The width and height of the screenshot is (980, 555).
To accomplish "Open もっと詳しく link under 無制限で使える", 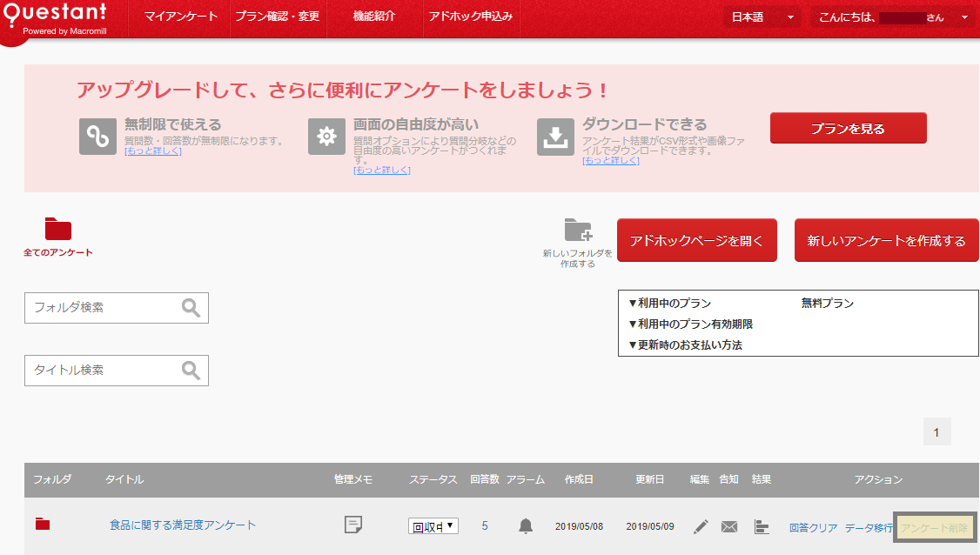I will [153, 151].
